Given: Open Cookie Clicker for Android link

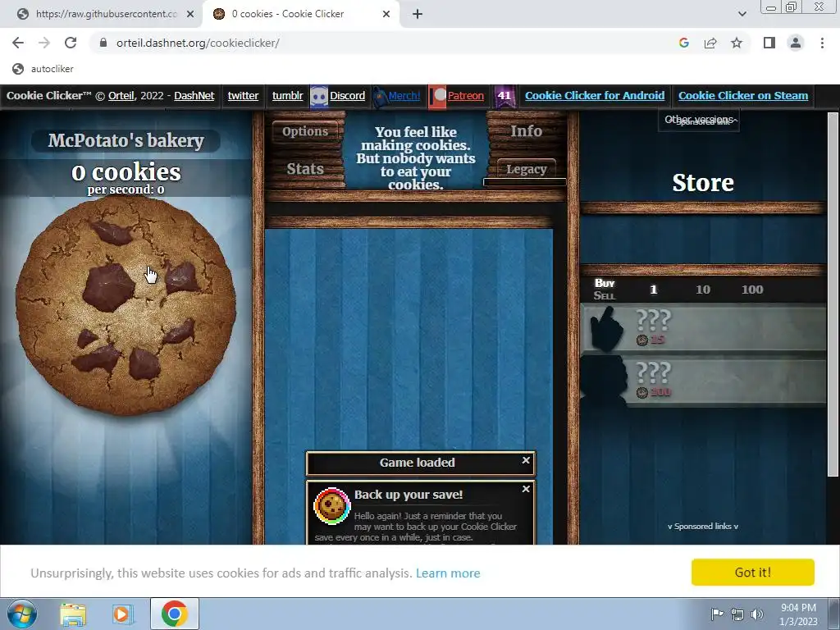Looking at the screenshot, I should click(595, 96).
